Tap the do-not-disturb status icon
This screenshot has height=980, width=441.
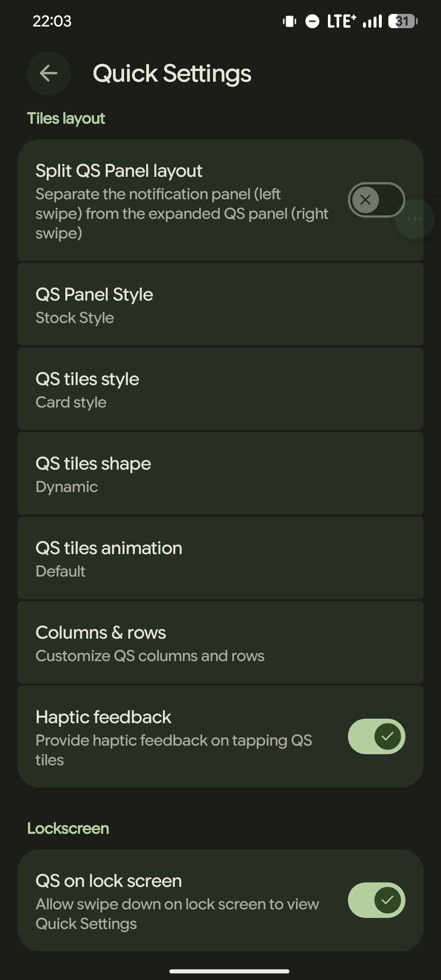312,21
